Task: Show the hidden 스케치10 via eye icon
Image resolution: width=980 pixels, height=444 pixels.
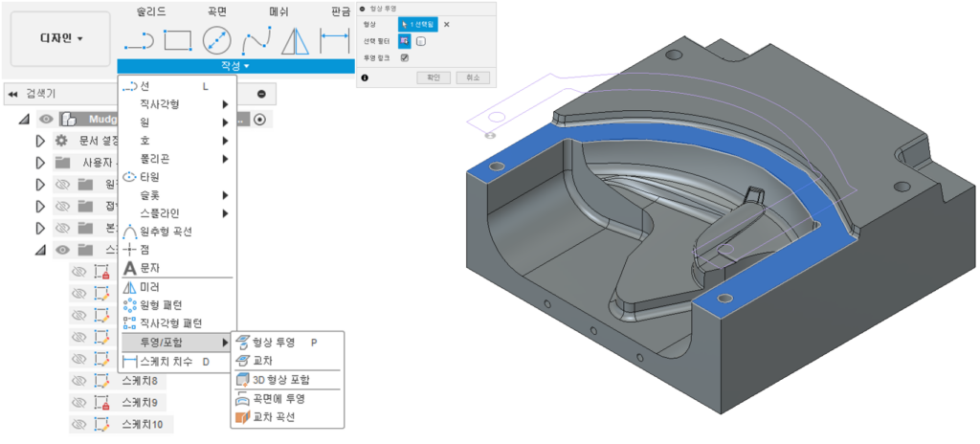Action: coord(78,424)
